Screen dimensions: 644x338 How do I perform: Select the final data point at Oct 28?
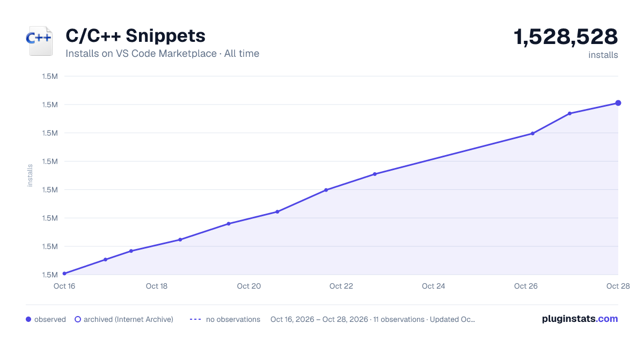(x=618, y=103)
